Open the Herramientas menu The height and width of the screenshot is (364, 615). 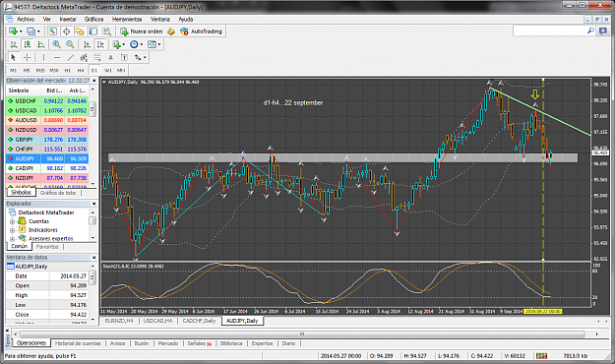click(x=127, y=19)
